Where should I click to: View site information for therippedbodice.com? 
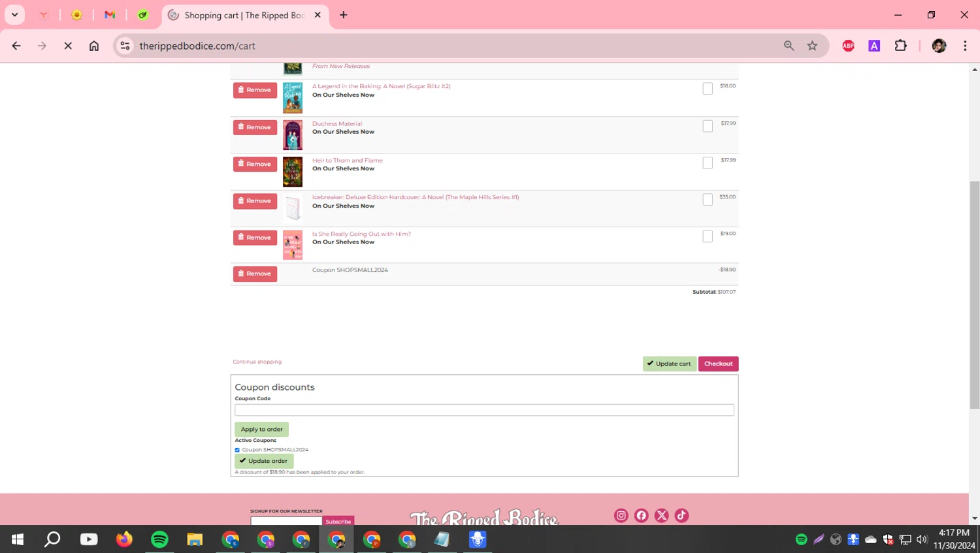click(125, 46)
